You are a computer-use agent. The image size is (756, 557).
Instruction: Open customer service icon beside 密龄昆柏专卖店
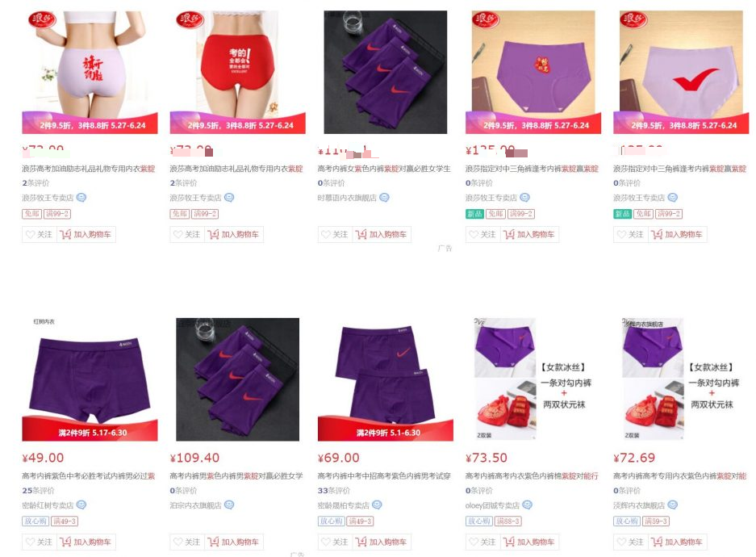pyautogui.click(x=377, y=505)
